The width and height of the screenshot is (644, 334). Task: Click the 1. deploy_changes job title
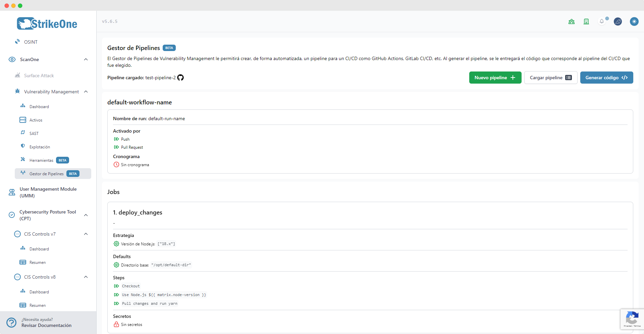coord(138,212)
